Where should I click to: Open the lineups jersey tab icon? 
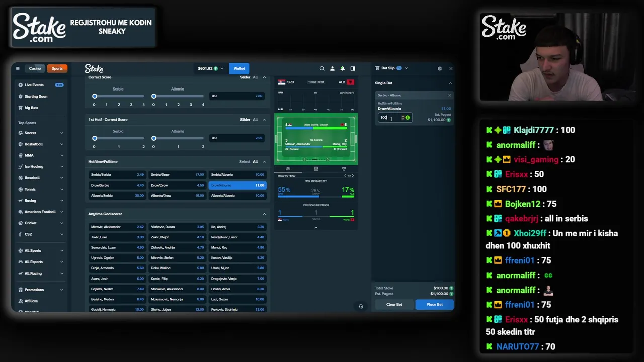click(x=344, y=169)
